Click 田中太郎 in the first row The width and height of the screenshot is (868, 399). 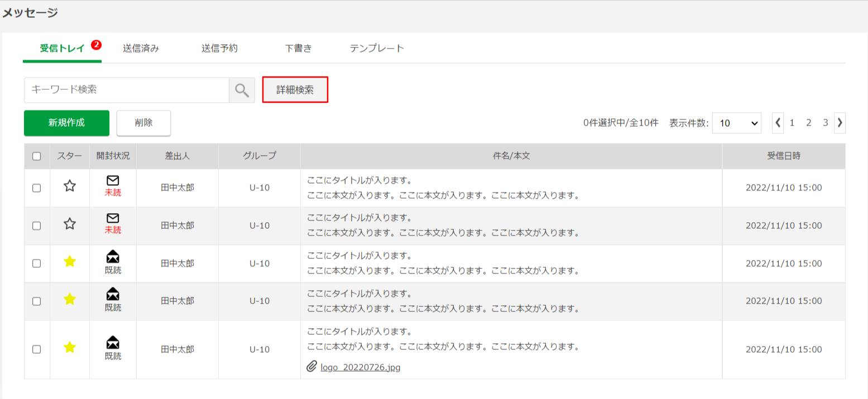coord(178,188)
